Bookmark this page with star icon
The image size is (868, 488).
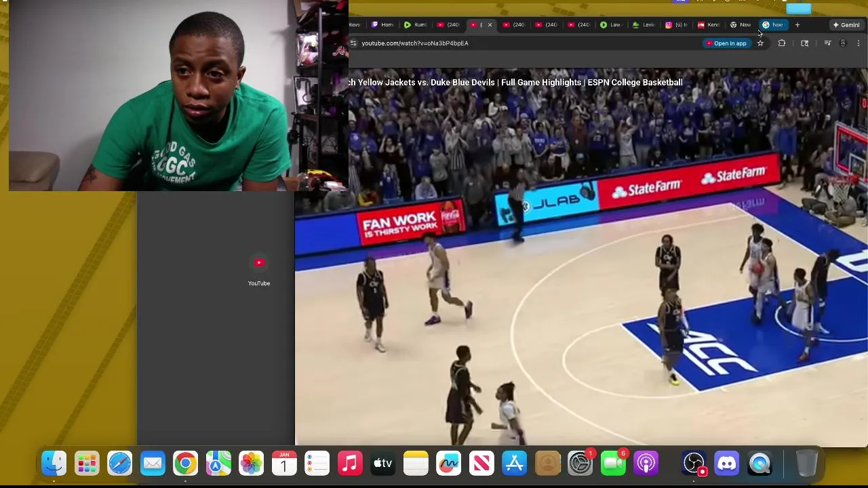click(760, 43)
